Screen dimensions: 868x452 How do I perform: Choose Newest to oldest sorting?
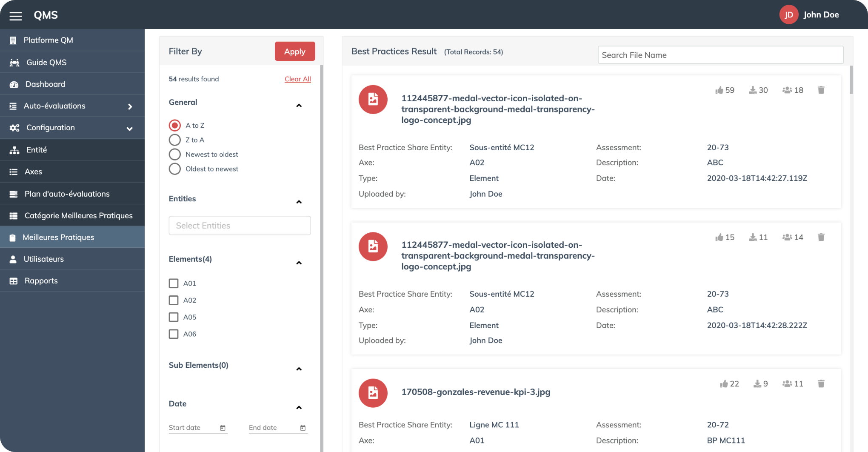[175, 154]
